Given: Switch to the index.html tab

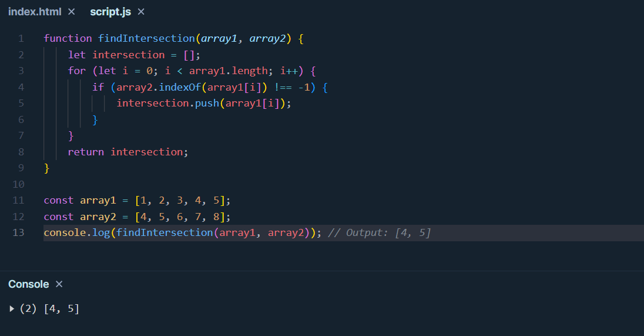Looking at the screenshot, I should coord(35,12).
